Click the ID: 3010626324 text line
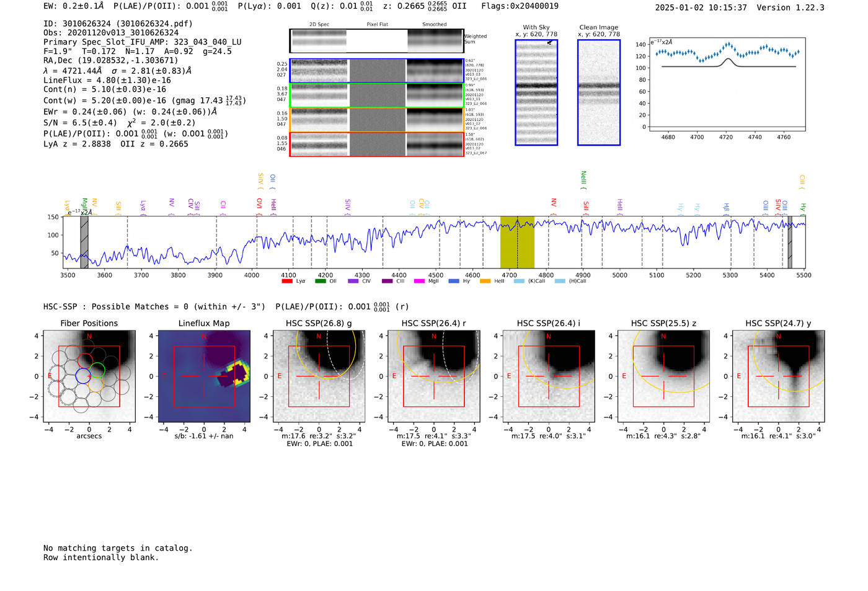The width and height of the screenshot is (868, 591). 118,24
